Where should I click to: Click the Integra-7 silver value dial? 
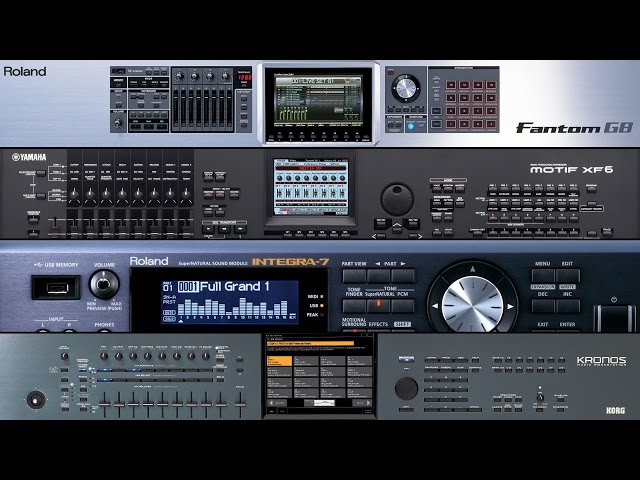[472, 304]
